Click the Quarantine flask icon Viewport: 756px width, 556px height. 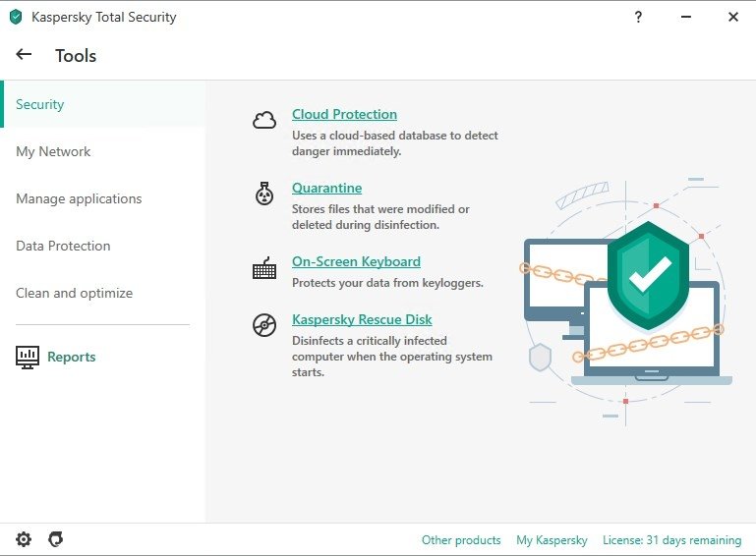264,194
